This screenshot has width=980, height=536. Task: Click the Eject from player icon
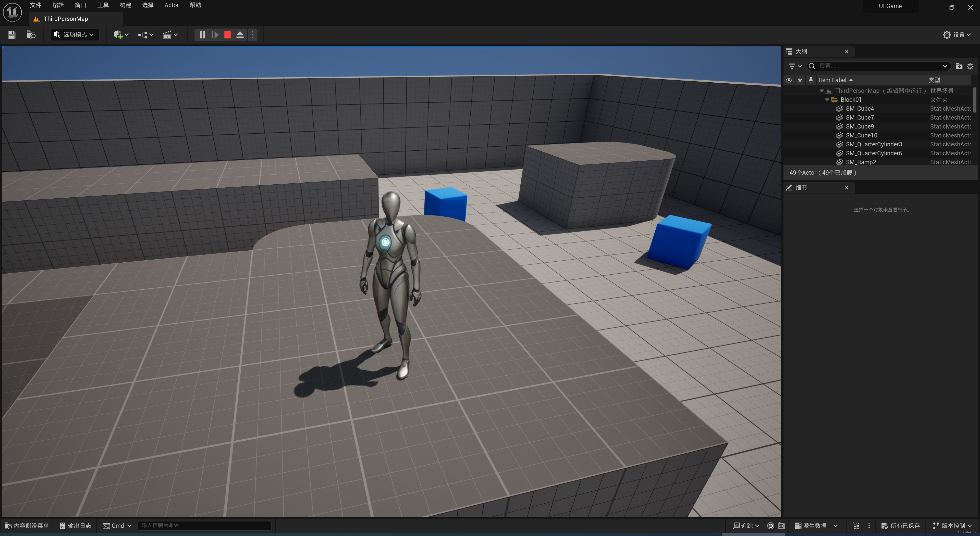(240, 35)
